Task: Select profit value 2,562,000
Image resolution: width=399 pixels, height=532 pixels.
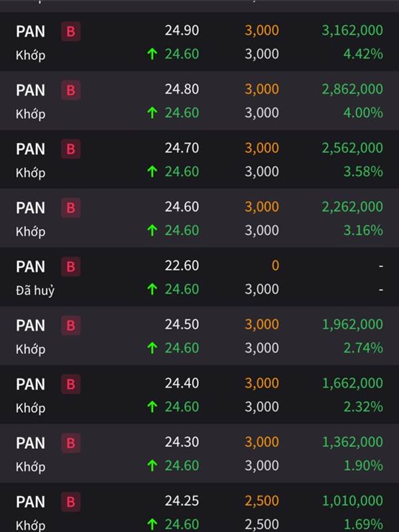Action: [x=352, y=148]
